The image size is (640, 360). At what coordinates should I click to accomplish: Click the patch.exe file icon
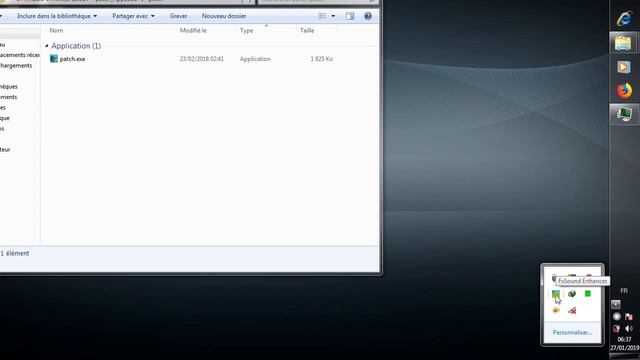(53, 58)
